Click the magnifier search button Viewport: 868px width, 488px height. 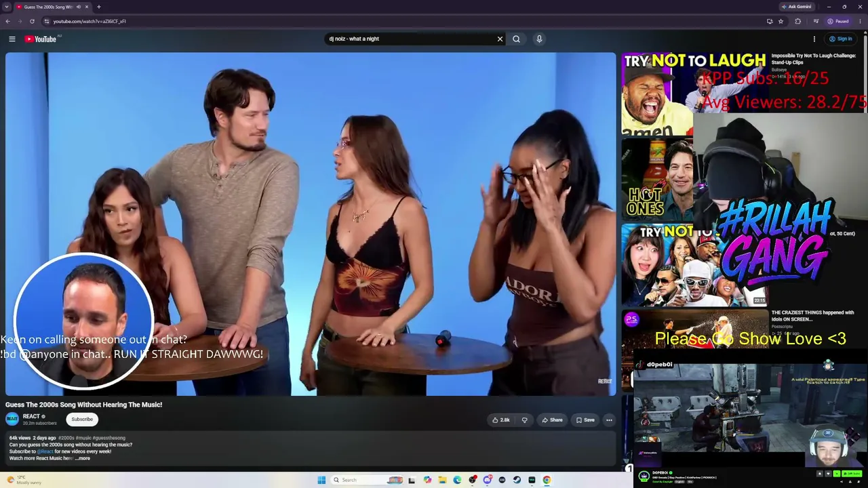click(516, 39)
